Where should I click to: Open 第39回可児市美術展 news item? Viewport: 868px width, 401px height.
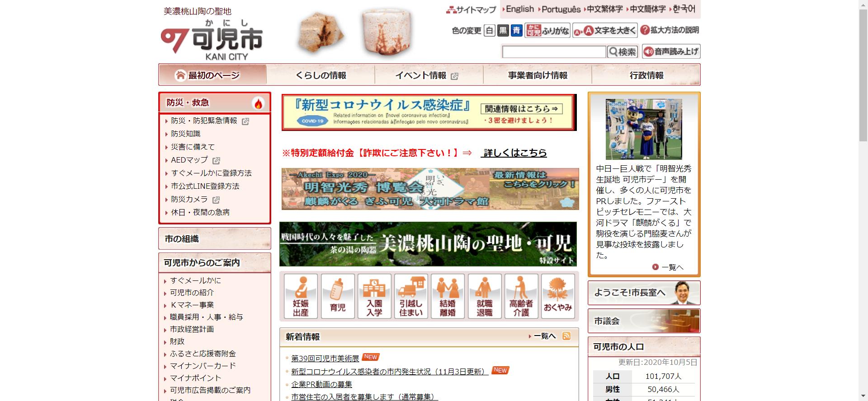click(x=325, y=359)
